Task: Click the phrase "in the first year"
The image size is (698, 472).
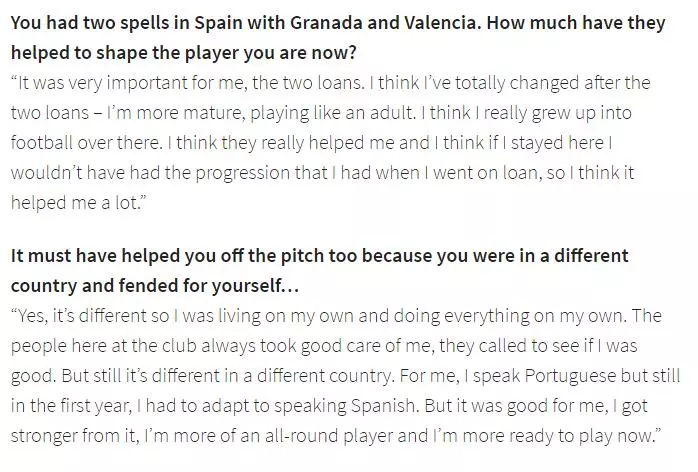Action: coord(72,406)
